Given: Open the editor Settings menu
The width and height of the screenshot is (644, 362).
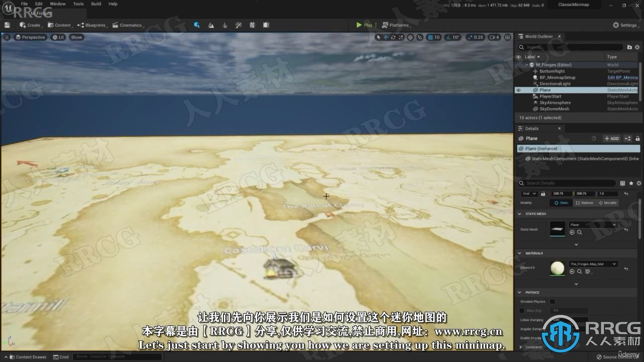Looking at the screenshot, I should [x=624, y=25].
